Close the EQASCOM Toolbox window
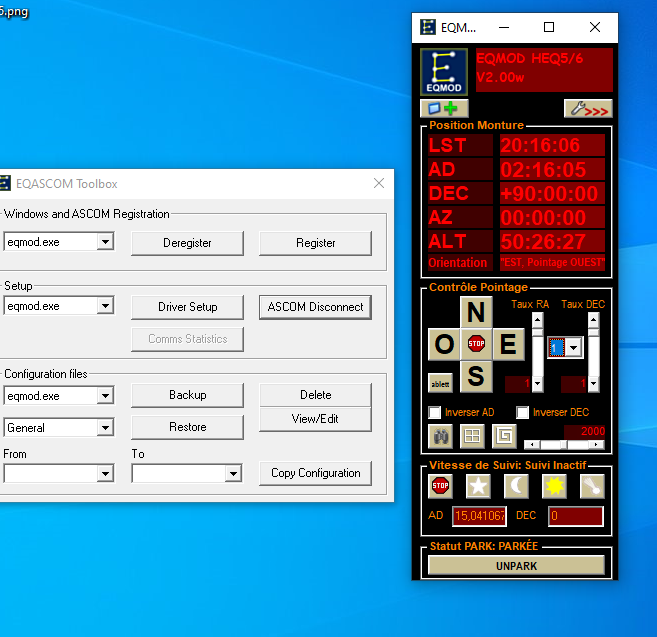657x637 pixels. pos(379,183)
